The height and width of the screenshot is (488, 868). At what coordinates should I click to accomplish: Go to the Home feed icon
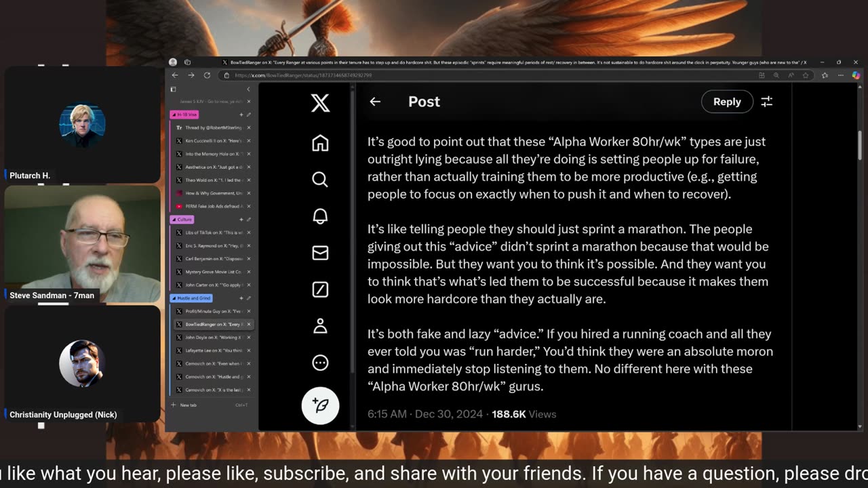pyautogui.click(x=320, y=143)
